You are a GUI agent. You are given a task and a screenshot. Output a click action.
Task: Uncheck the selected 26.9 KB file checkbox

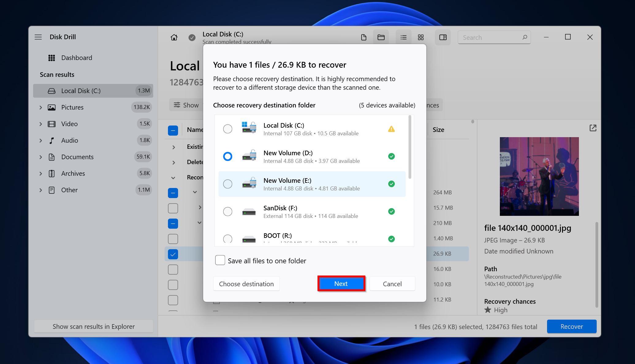(173, 254)
